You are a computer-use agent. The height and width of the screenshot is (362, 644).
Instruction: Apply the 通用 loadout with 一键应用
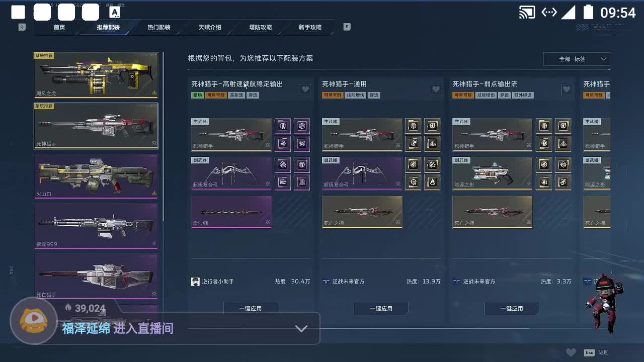click(381, 308)
